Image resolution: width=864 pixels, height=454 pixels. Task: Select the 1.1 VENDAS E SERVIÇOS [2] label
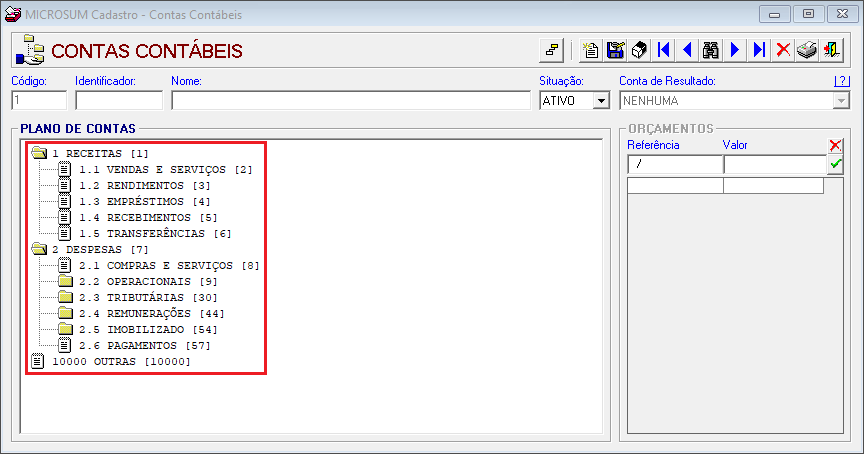pos(165,170)
